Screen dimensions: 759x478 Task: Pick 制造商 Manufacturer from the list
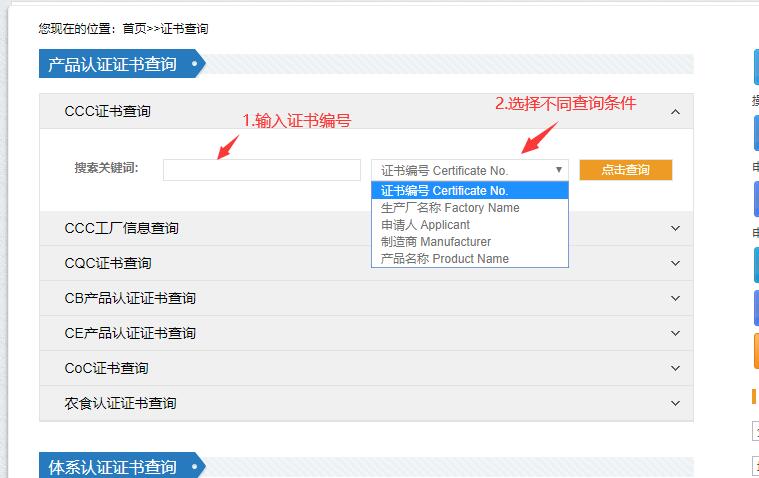pyautogui.click(x=436, y=242)
